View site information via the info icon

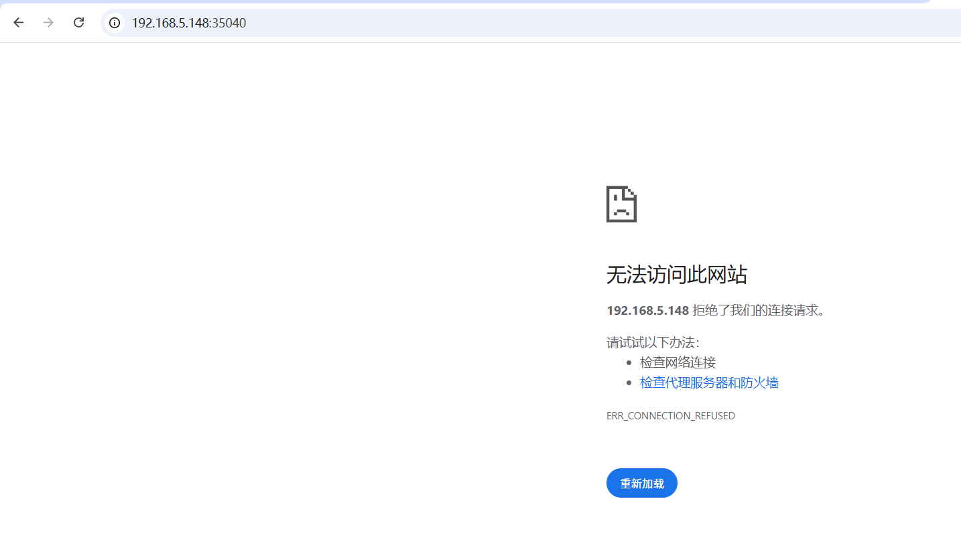(115, 23)
